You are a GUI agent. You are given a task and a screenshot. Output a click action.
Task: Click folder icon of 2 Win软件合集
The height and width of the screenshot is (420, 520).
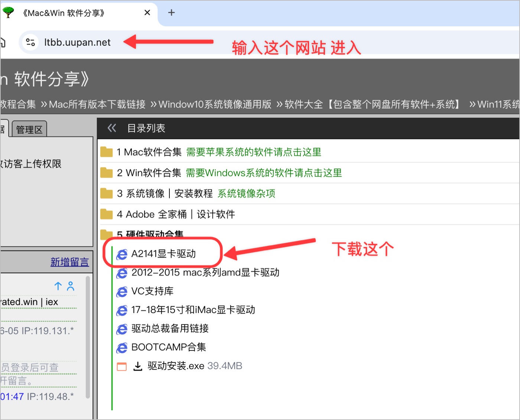(x=107, y=173)
